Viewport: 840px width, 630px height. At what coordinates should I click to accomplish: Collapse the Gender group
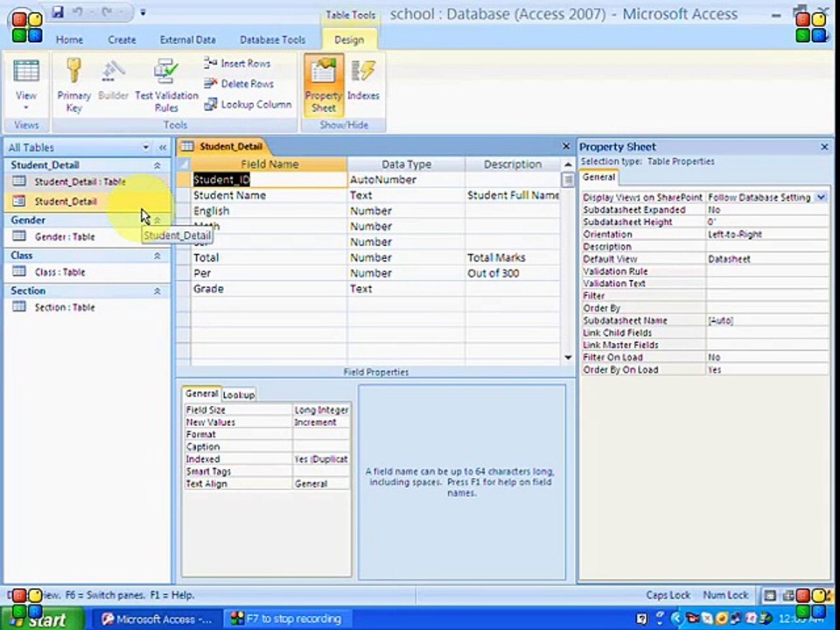tap(157, 220)
